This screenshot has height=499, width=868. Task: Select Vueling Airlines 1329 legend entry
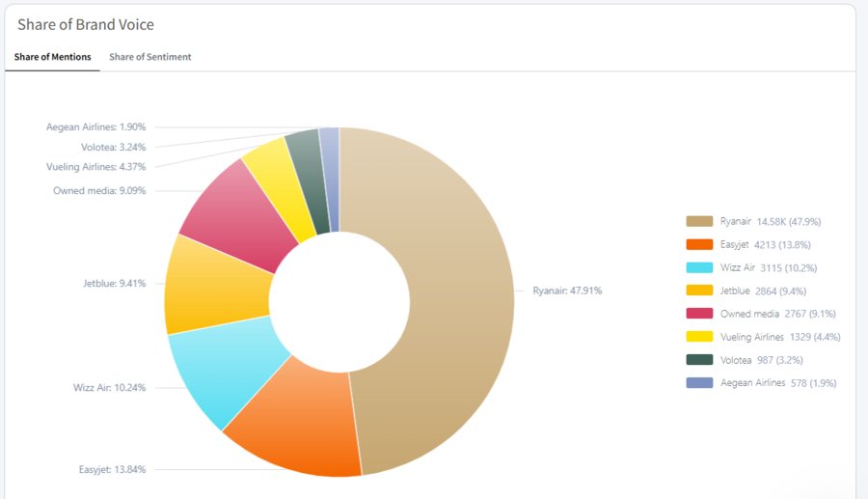(764, 337)
